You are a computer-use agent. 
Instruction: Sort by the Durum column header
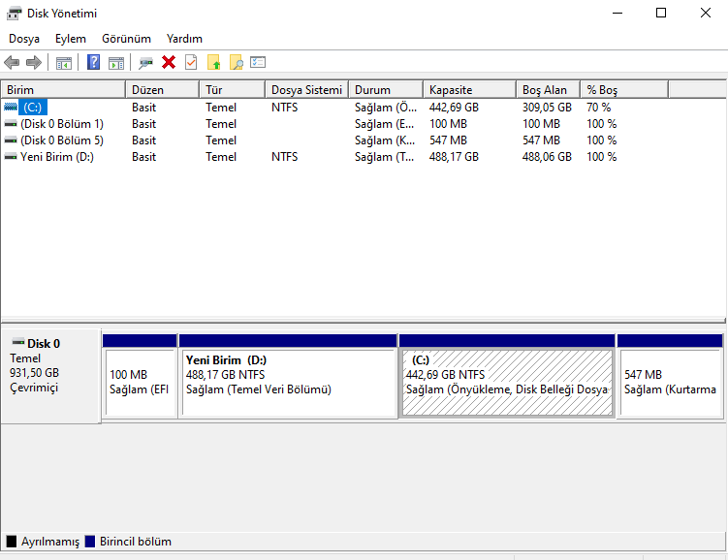[x=386, y=89]
